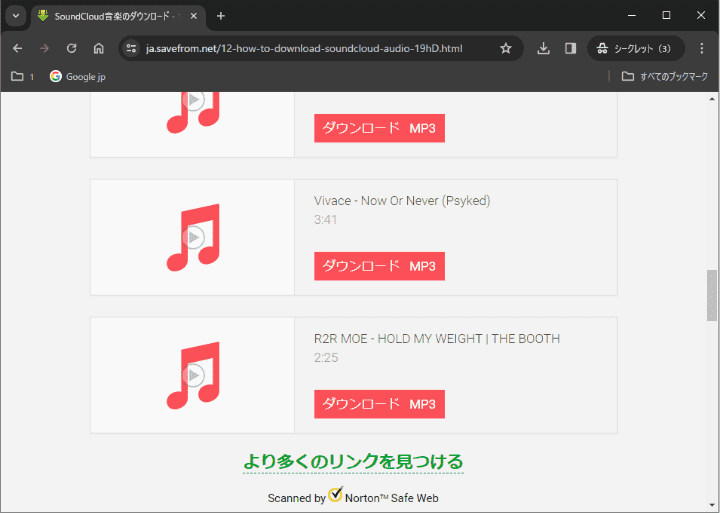Click the topmost ダウンロード MP3 button
Screen dimensions: 720x513
click(x=379, y=128)
